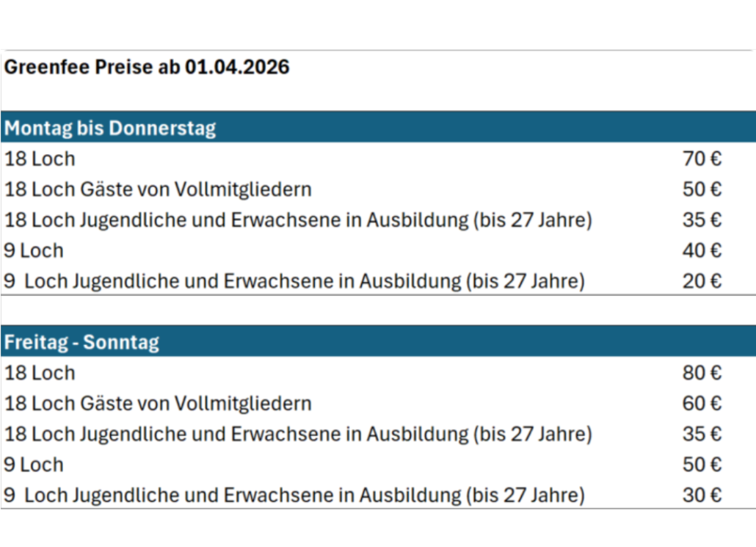This screenshot has height=547, width=756.
Task: Click the "Greenfee Preise ab 01.04.2026" title
Action: 147,68
